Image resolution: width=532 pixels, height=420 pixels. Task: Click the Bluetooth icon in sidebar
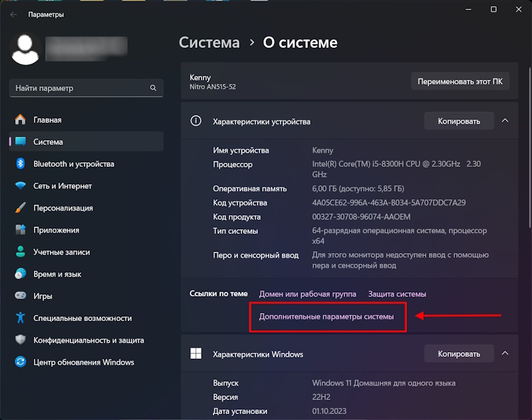[x=21, y=163]
